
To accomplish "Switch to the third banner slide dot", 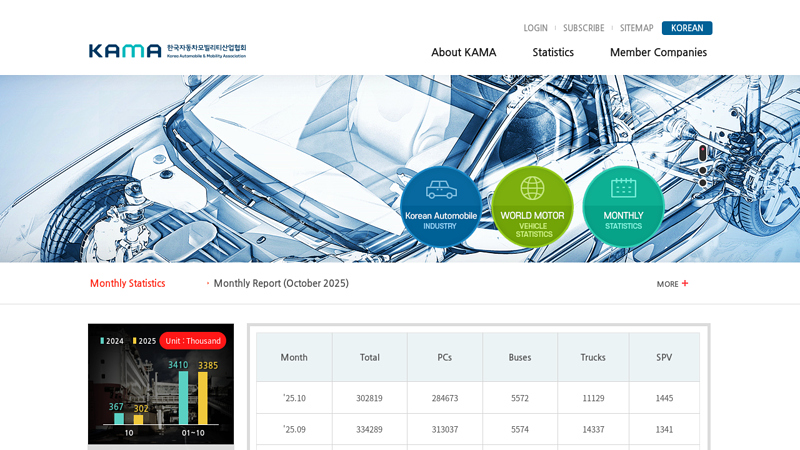I will pos(703,182).
